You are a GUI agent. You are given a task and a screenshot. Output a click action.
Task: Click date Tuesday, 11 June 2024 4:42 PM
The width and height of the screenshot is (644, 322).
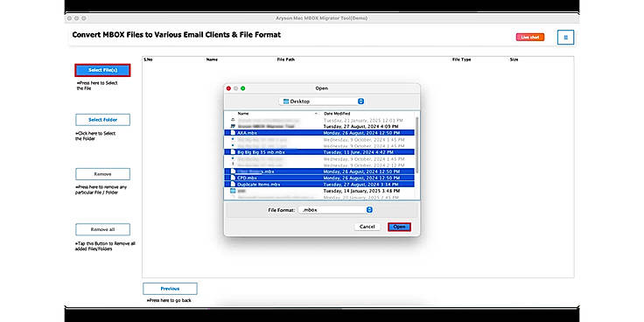(359, 152)
